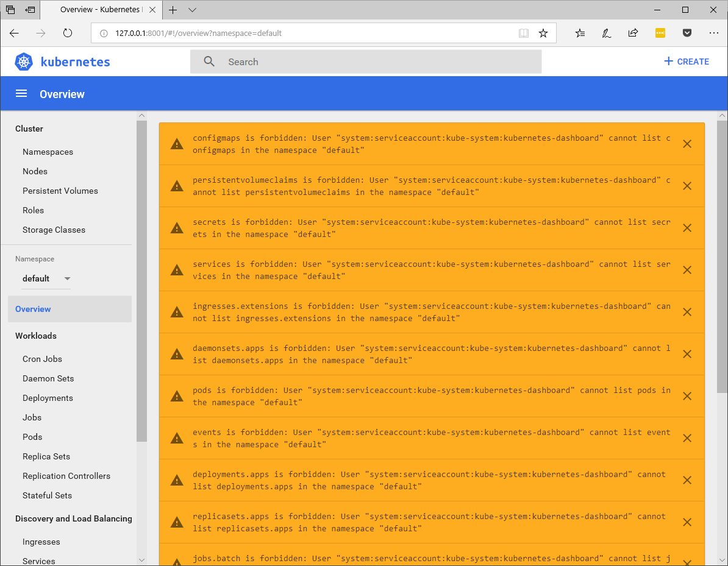The width and height of the screenshot is (728, 566).
Task: Click main content scroll up arrow
Action: [x=722, y=116]
